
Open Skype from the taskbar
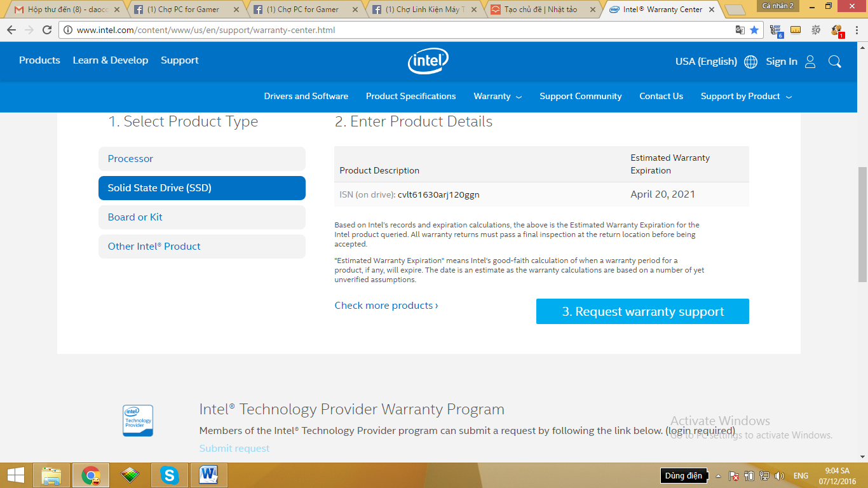169,475
